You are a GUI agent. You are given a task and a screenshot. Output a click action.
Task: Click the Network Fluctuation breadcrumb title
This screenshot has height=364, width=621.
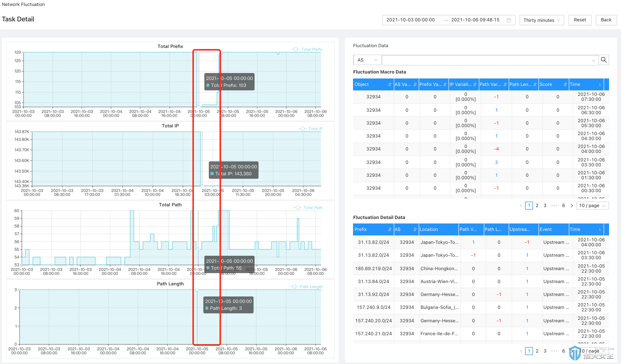click(23, 4)
